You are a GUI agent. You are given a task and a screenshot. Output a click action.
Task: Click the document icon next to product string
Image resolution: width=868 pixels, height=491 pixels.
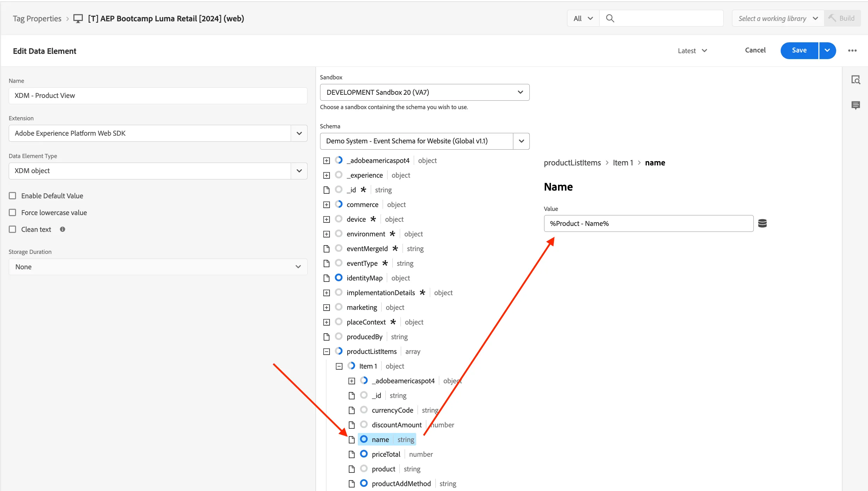coord(352,469)
